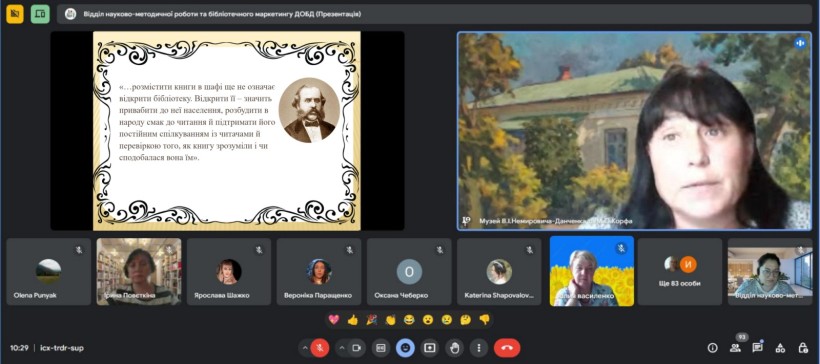820x364 pixels.
Task: Send the heart emoji reaction
Action: click(334, 320)
